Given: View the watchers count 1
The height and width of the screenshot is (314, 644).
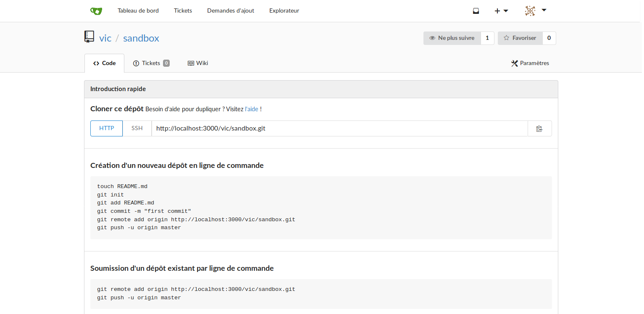Looking at the screenshot, I should [x=487, y=38].
